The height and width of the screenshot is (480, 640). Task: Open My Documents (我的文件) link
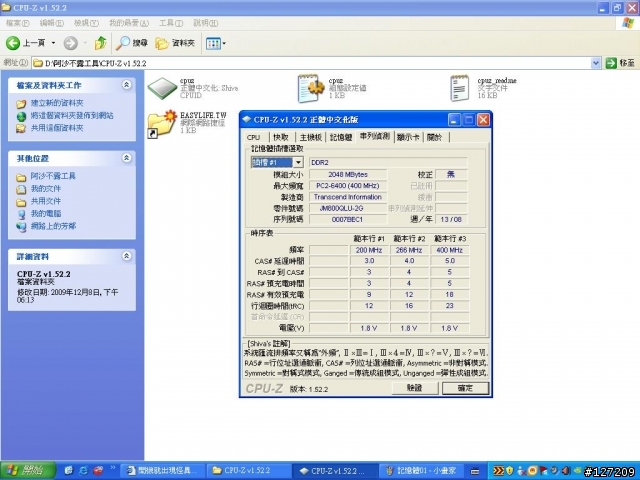pyautogui.click(x=46, y=189)
